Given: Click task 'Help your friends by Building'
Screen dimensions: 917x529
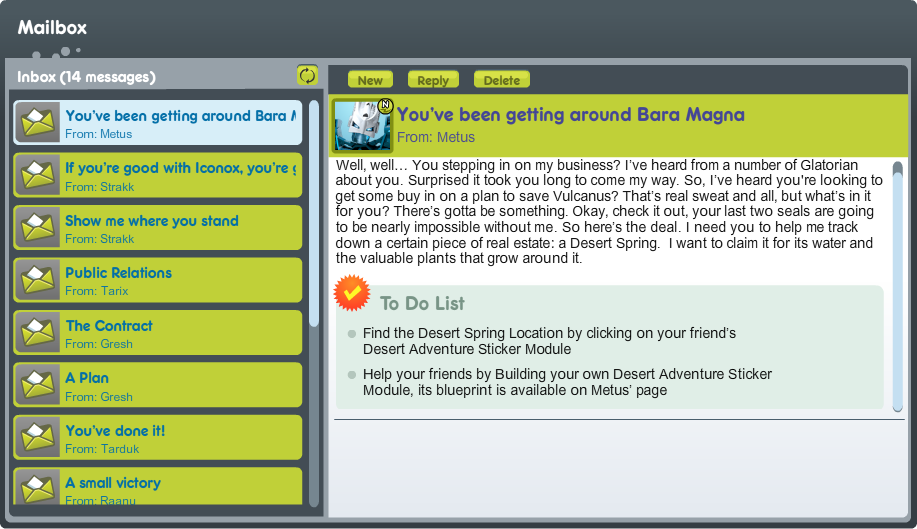Looking at the screenshot, I should pos(567,382).
